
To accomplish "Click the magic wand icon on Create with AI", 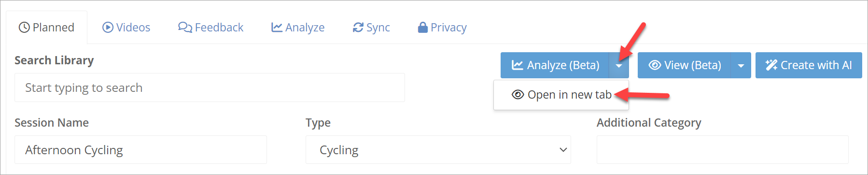I will (x=771, y=65).
